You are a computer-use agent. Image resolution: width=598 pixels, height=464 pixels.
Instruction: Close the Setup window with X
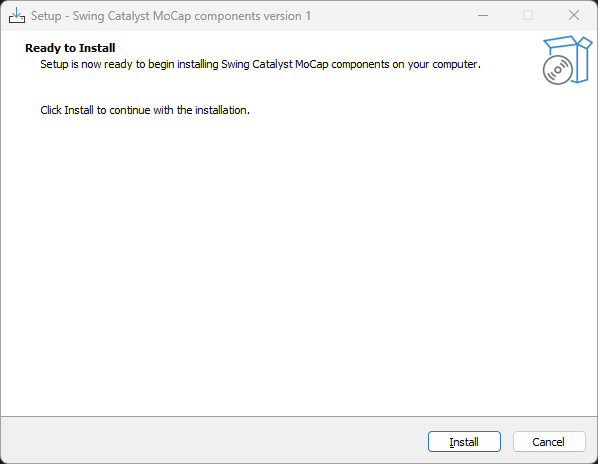[574, 16]
